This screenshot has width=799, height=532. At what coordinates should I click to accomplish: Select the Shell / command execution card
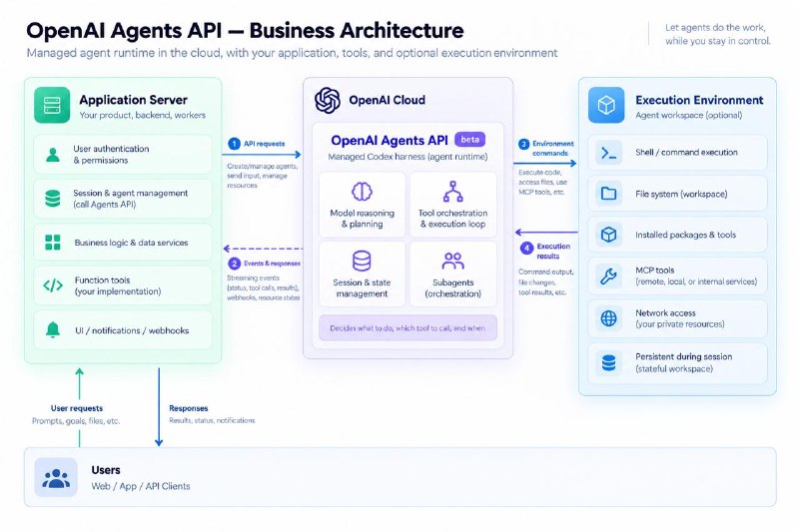677,153
